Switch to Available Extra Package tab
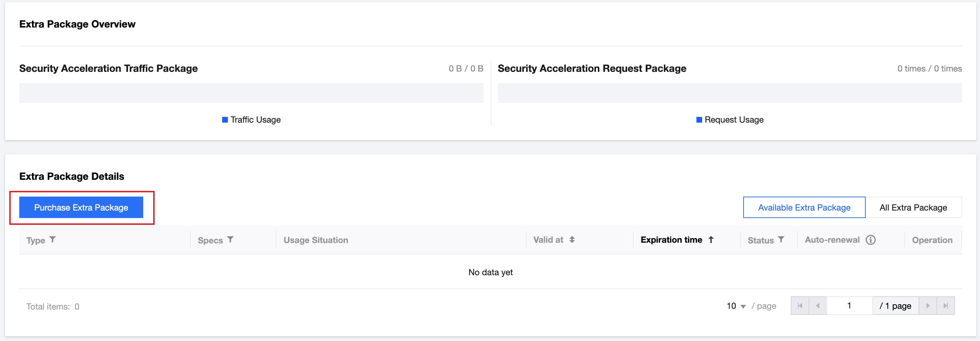The width and height of the screenshot is (980, 341). (804, 207)
